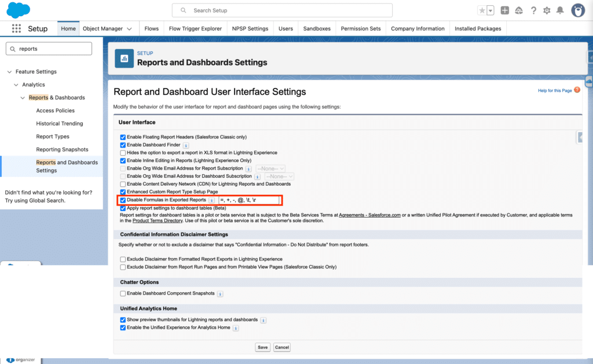
Task: Collapse the Feature Settings tree node
Action: click(x=9, y=72)
